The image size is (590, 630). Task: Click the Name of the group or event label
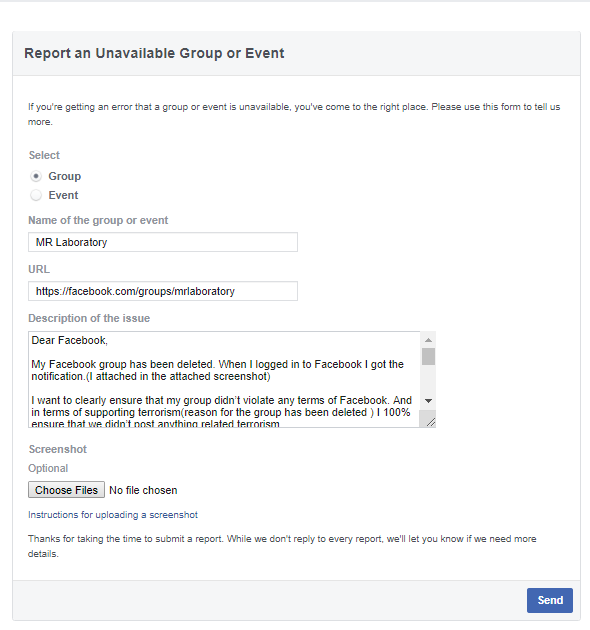tap(98, 221)
